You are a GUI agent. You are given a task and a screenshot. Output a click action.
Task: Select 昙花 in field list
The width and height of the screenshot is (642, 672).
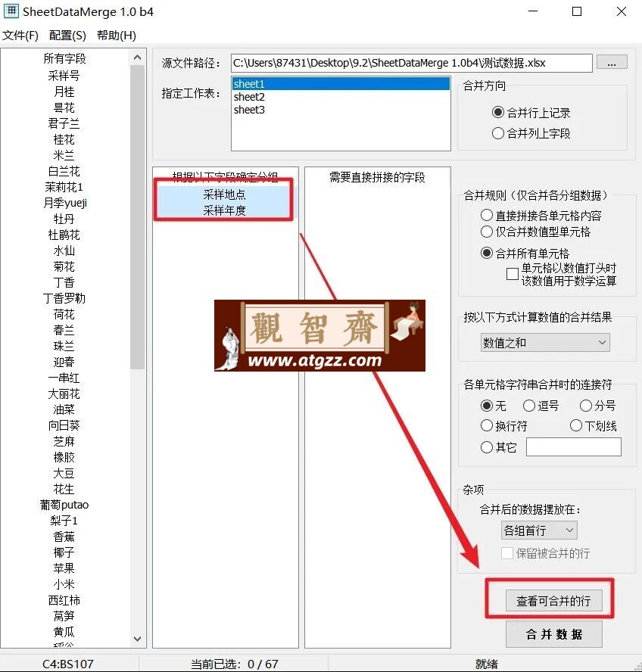tap(64, 107)
